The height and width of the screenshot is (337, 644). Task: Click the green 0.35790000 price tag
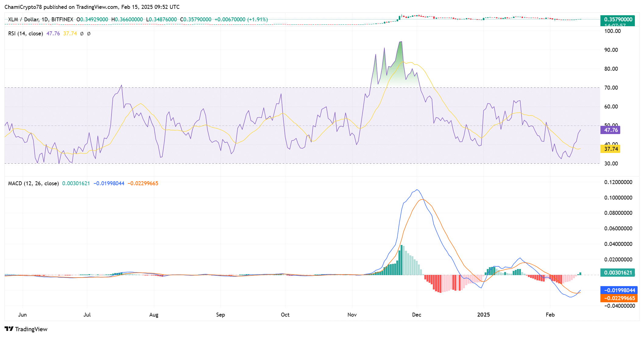[618, 19]
